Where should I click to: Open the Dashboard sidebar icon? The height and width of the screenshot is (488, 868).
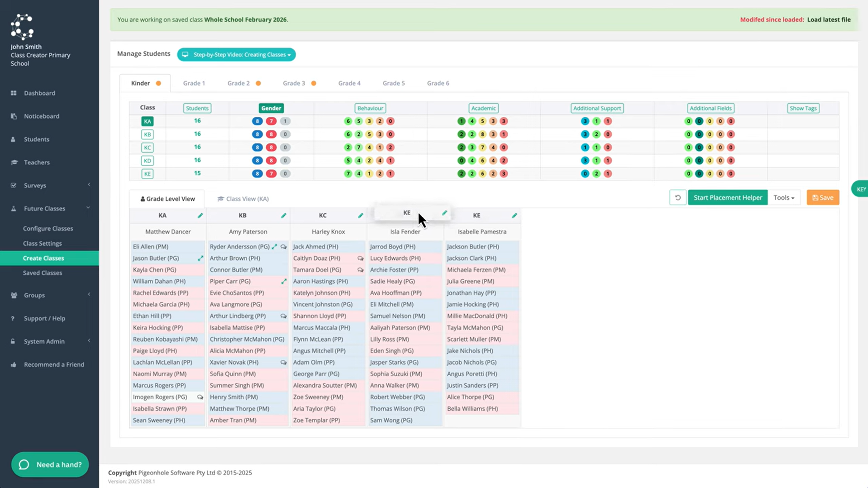tap(14, 93)
